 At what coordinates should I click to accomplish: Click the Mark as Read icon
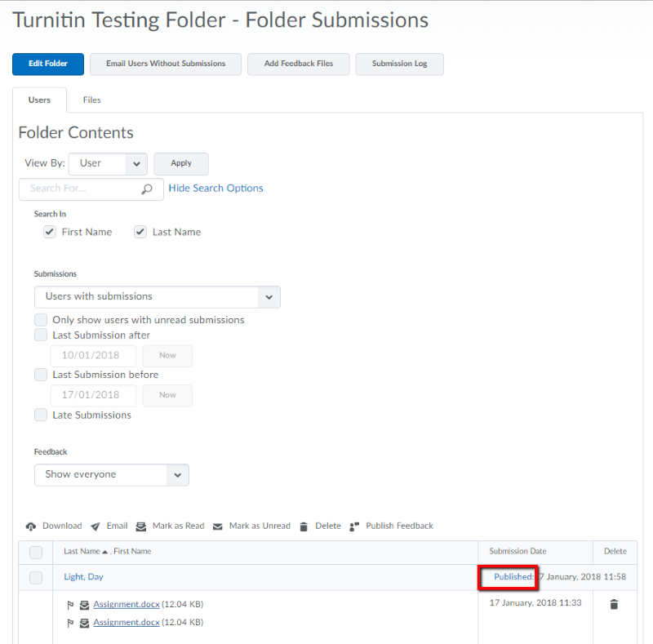(x=141, y=526)
